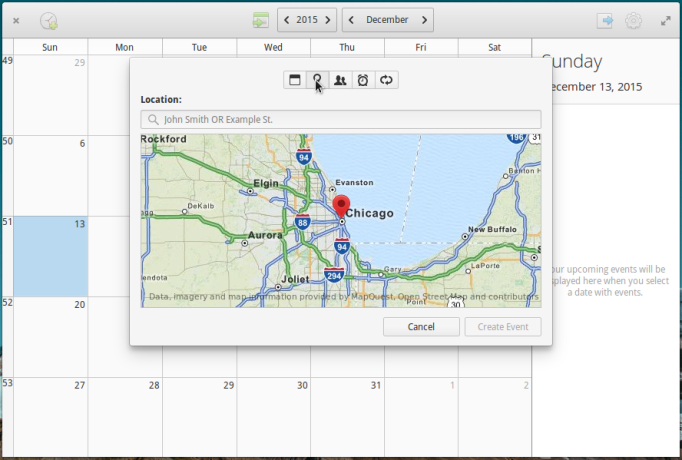The image size is (682, 460).
Task: Open the Reminders alarm clock tab
Action: click(363, 80)
